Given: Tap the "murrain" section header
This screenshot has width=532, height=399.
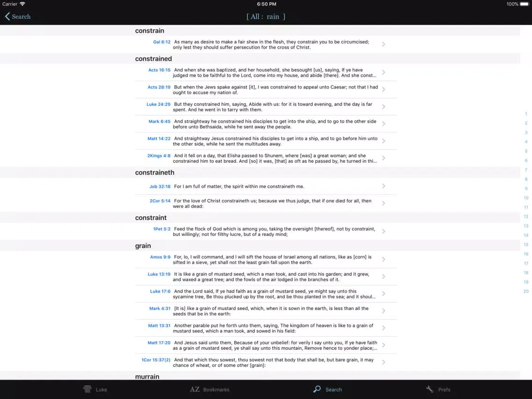Looking at the screenshot, I should [147, 377].
